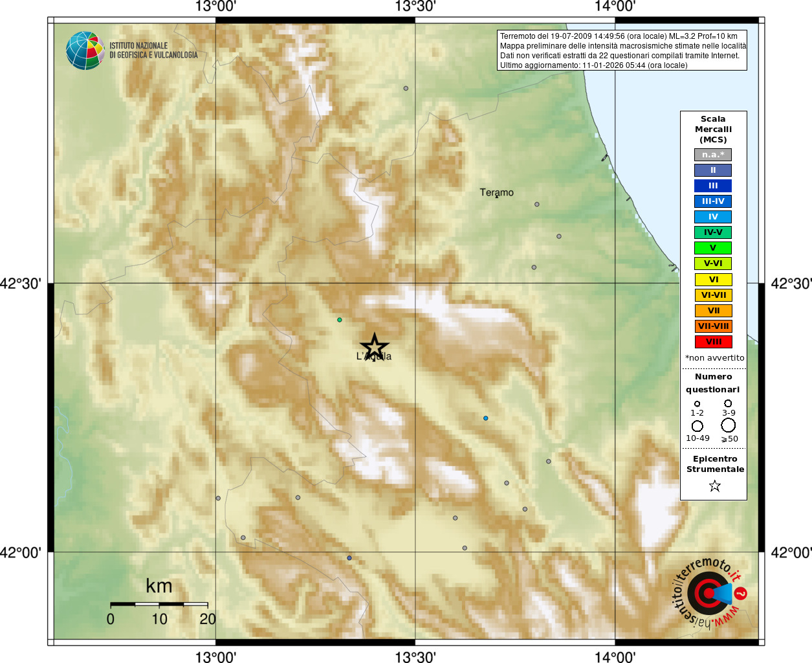Select the II intensity legend swatch
The height and width of the screenshot is (663, 812).
click(713, 170)
